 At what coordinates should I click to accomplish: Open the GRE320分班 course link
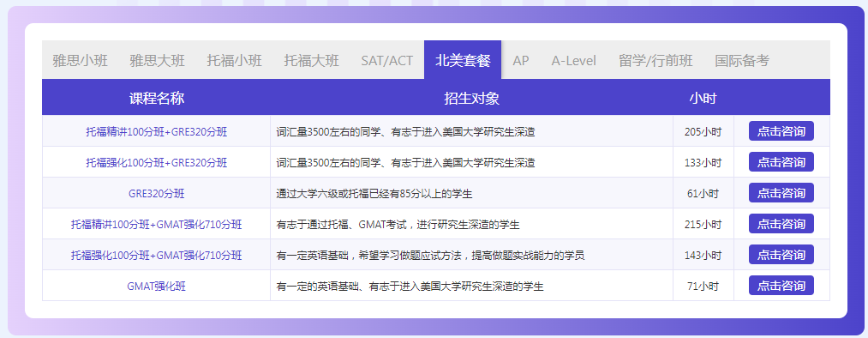click(156, 194)
